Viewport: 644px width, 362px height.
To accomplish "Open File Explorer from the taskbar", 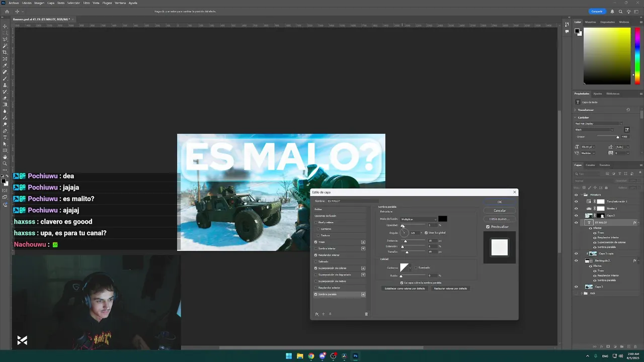I will (x=300, y=356).
